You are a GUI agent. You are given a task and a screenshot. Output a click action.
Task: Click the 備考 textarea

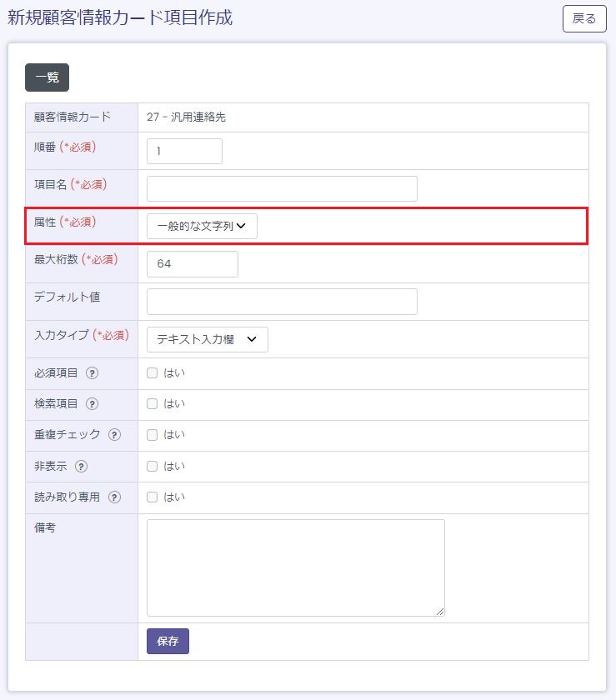(x=295, y=567)
